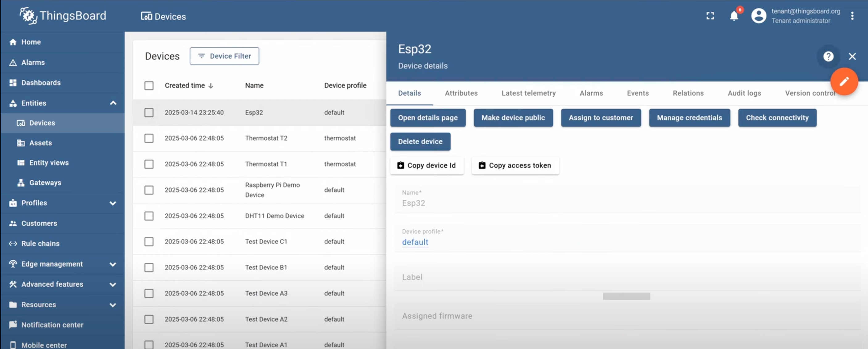Image resolution: width=868 pixels, height=349 pixels.
Task: Click the Assigned firmware field
Action: click(627, 316)
